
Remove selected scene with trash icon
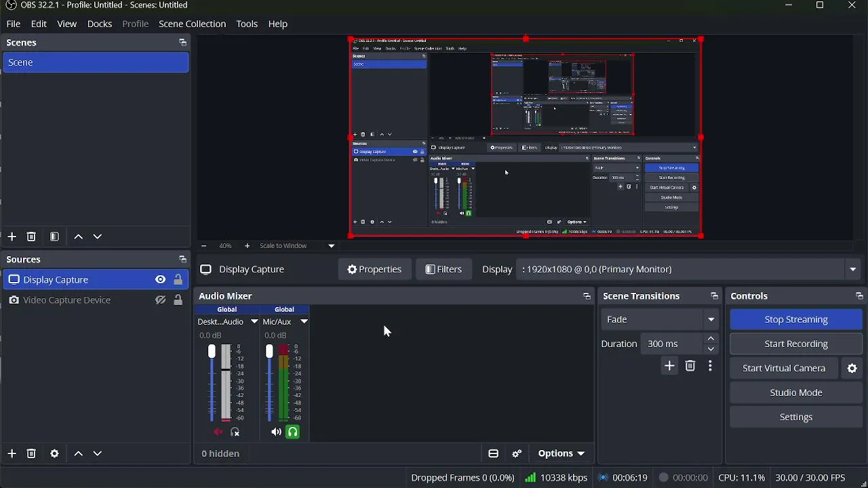click(31, 237)
